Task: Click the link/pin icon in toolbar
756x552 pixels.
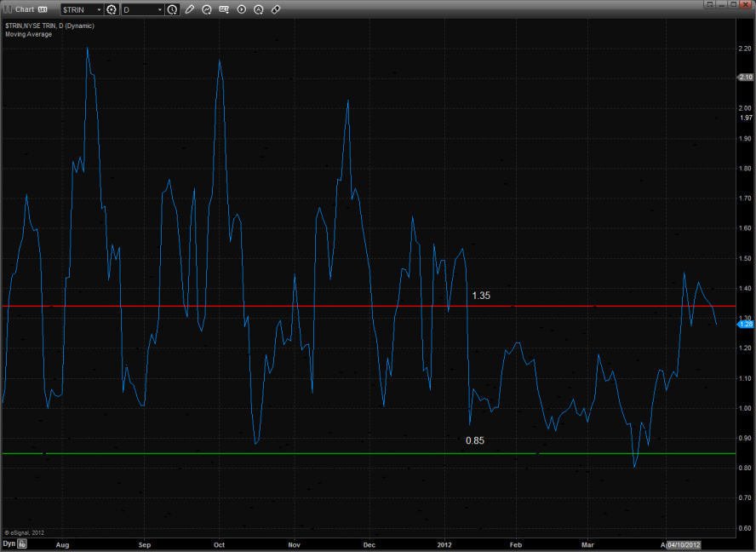Action: [276, 9]
